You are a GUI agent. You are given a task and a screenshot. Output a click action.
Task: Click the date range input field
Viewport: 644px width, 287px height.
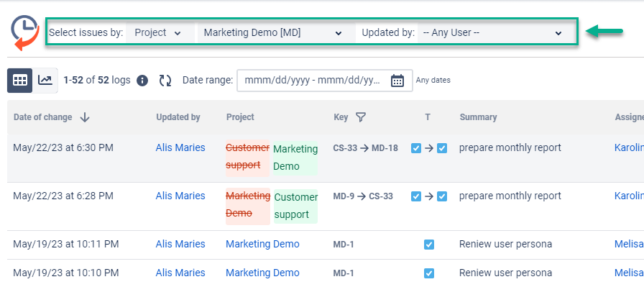point(324,80)
